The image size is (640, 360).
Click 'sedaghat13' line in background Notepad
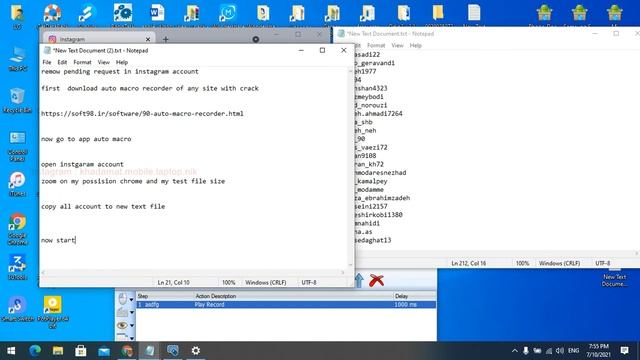click(x=373, y=240)
